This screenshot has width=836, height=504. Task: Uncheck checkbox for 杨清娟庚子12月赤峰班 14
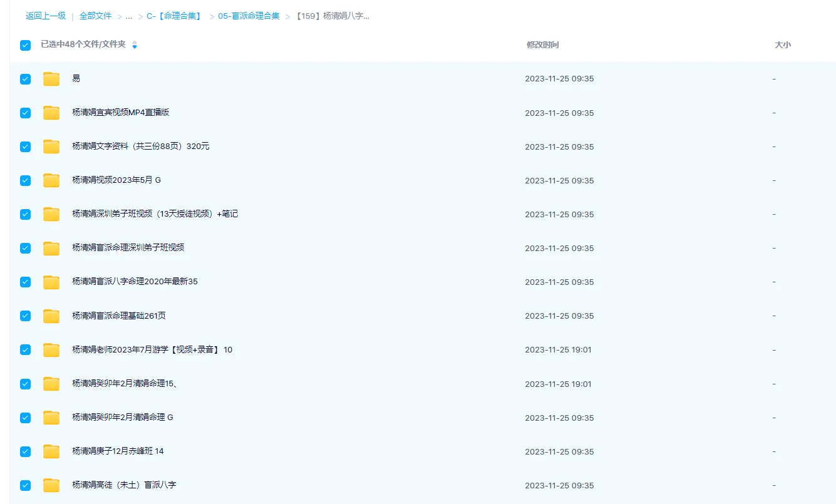(25, 451)
